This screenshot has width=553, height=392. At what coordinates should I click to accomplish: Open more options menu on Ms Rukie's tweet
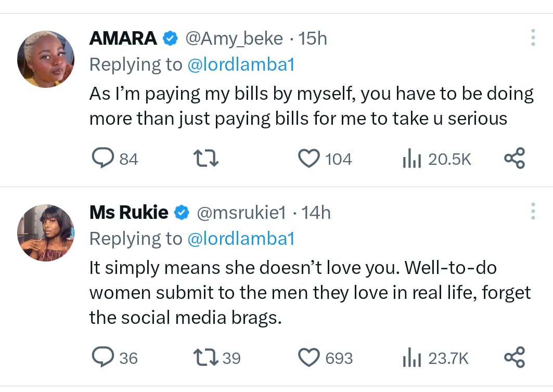pos(533,212)
